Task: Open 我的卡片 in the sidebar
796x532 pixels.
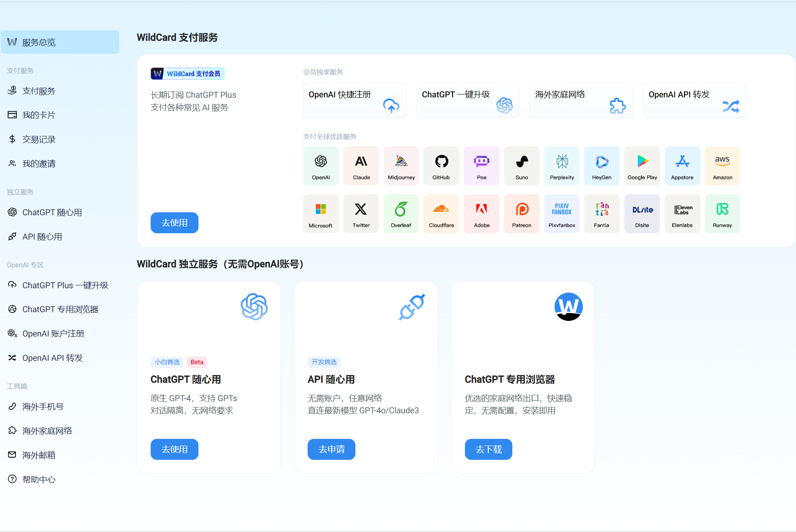Action: pyautogui.click(x=60, y=115)
